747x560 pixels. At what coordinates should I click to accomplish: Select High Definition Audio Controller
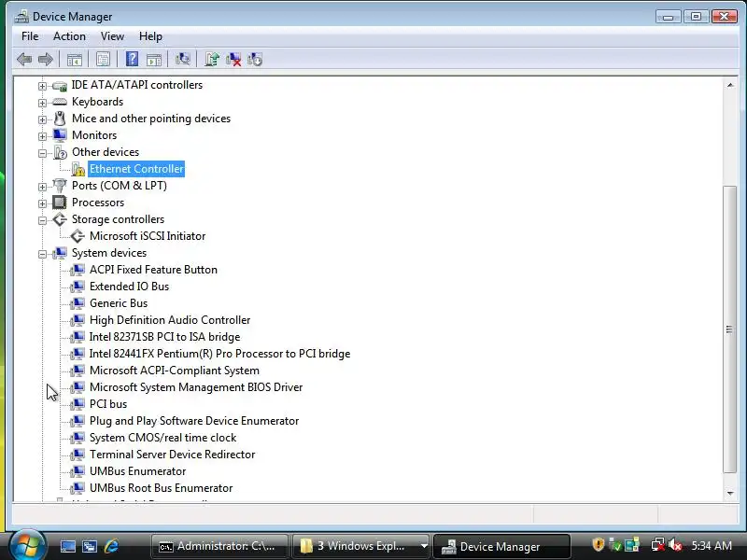(170, 320)
